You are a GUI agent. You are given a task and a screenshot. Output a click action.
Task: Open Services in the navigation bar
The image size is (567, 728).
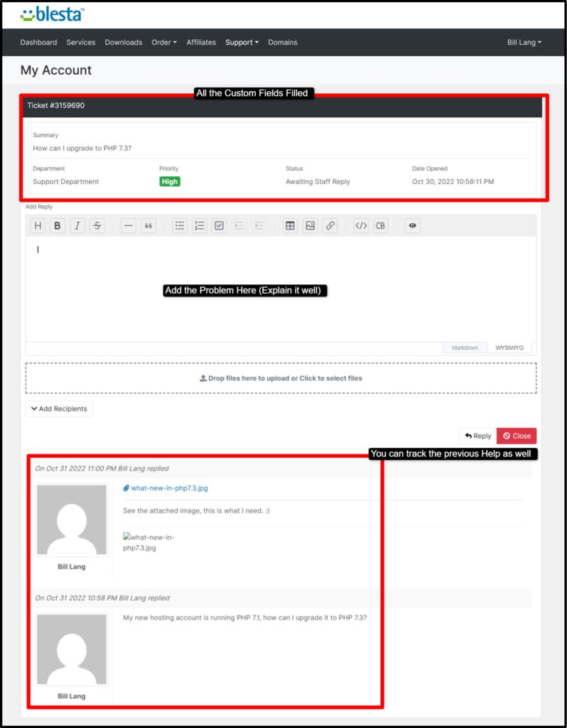point(81,42)
